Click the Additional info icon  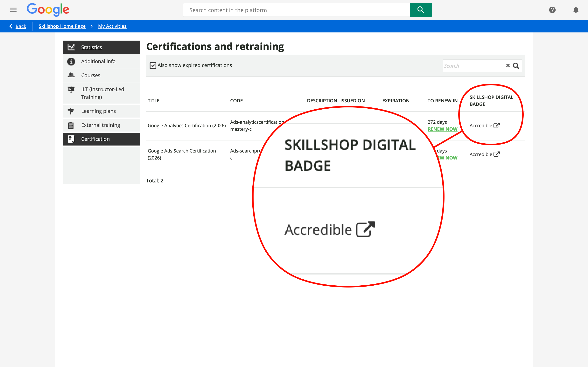(x=71, y=61)
